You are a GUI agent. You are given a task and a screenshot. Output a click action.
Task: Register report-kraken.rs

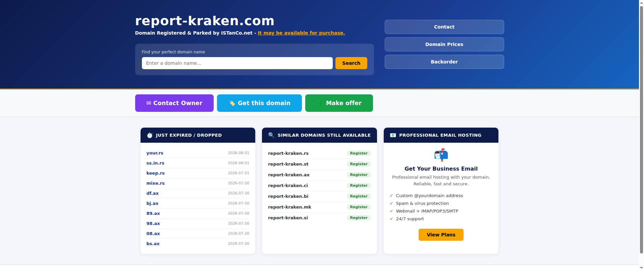[359, 153]
